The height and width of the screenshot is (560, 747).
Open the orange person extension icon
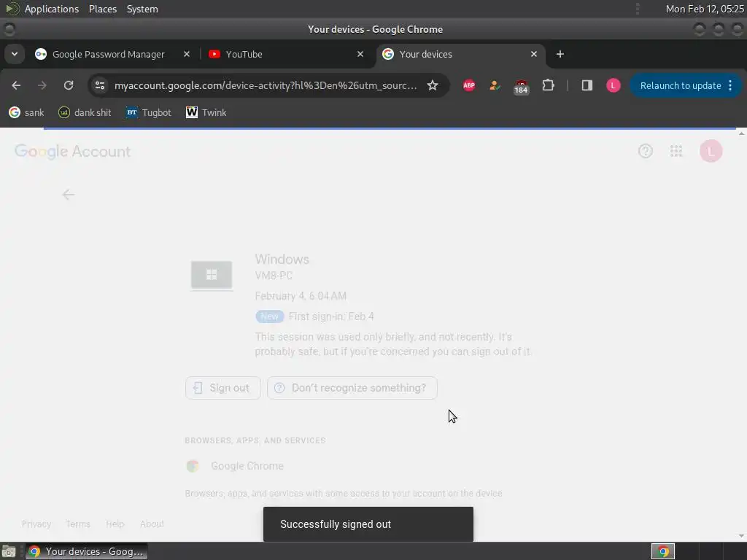[x=495, y=86]
